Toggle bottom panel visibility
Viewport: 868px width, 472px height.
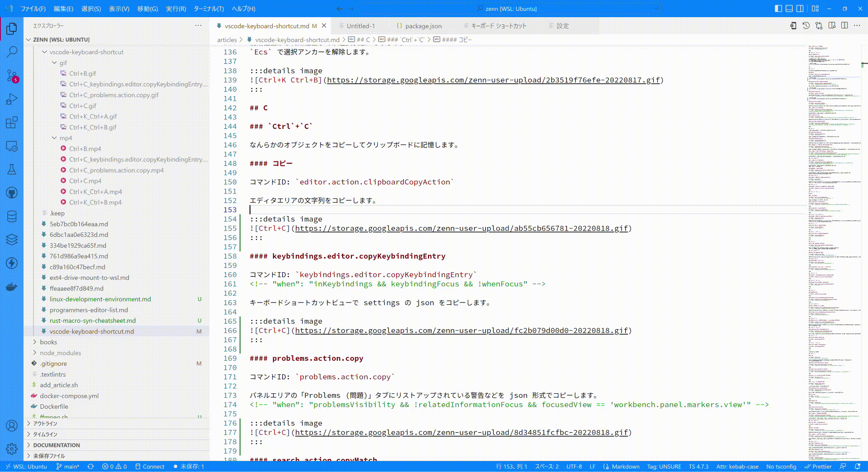789,9
